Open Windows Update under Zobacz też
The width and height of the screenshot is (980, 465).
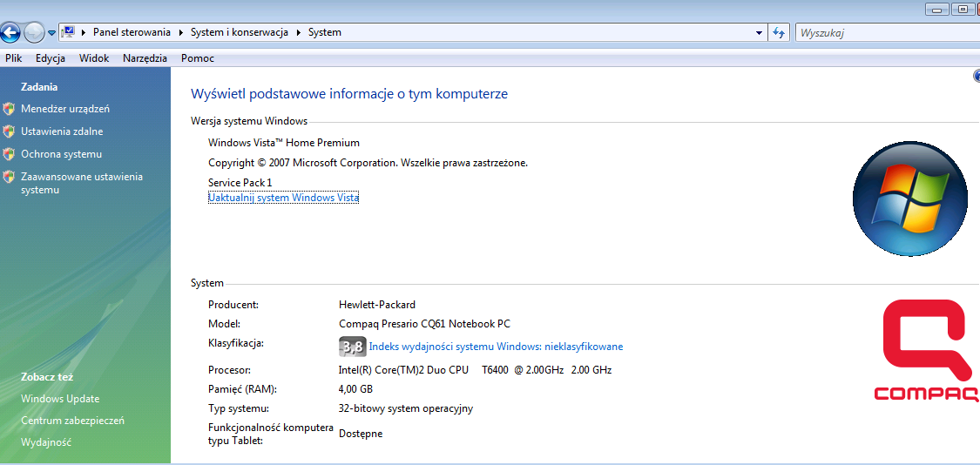(x=60, y=399)
